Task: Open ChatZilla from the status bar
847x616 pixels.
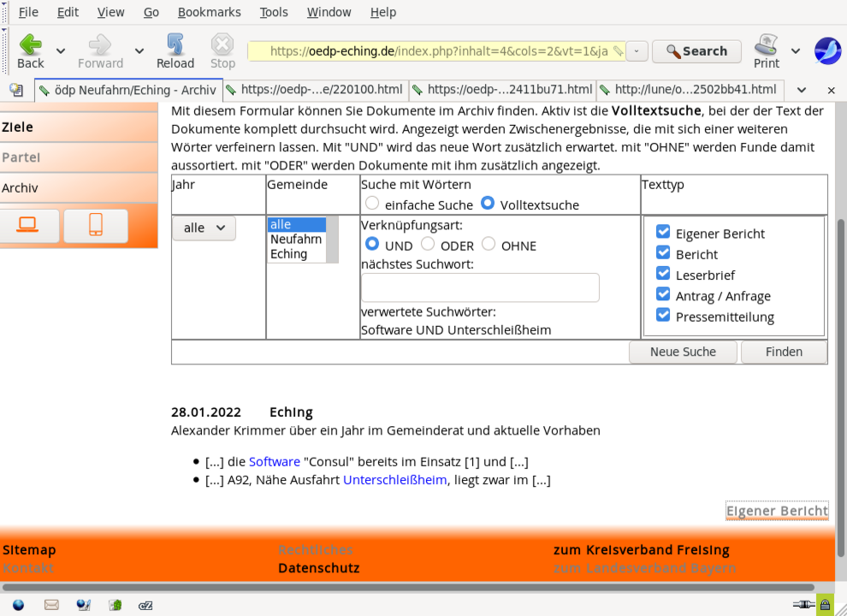Action: 145,605
